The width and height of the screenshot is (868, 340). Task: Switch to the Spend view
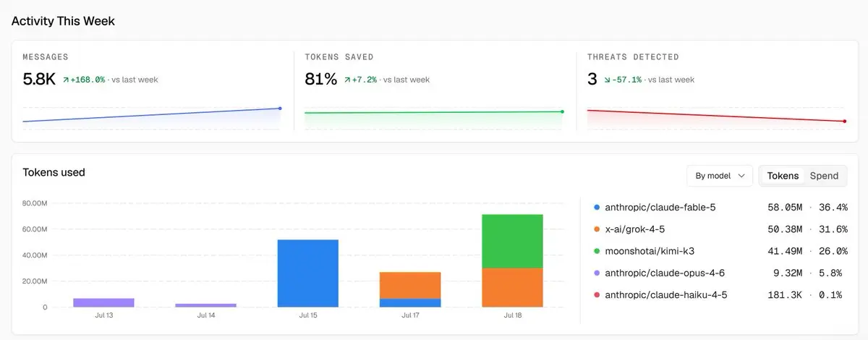(824, 176)
